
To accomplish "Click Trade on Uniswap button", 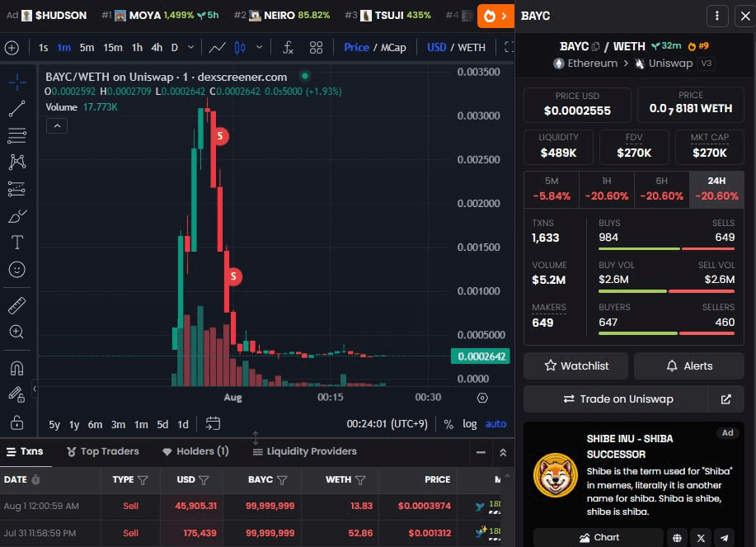I will click(x=616, y=399).
